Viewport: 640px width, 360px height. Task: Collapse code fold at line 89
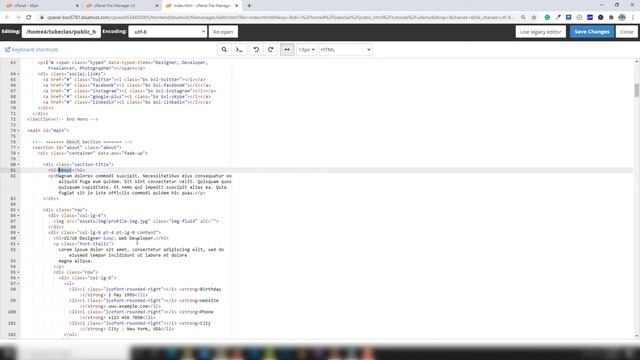tap(18, 233)
